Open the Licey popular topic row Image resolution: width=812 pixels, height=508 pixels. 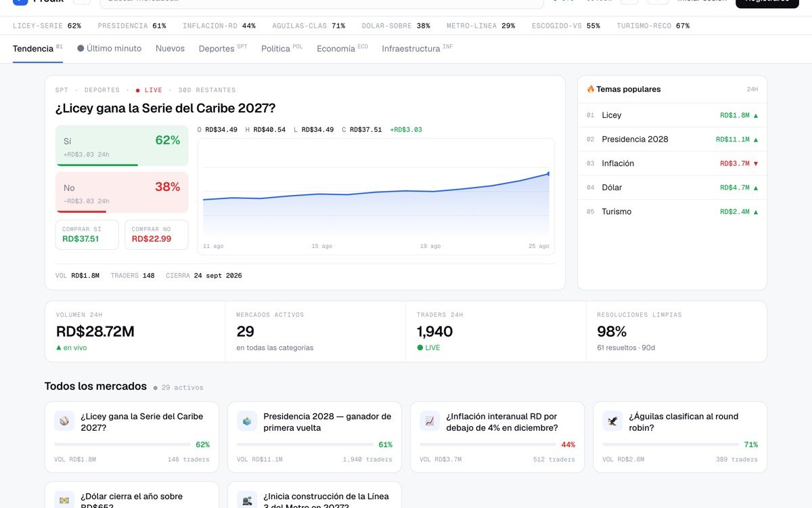click(x=672, y=116)
